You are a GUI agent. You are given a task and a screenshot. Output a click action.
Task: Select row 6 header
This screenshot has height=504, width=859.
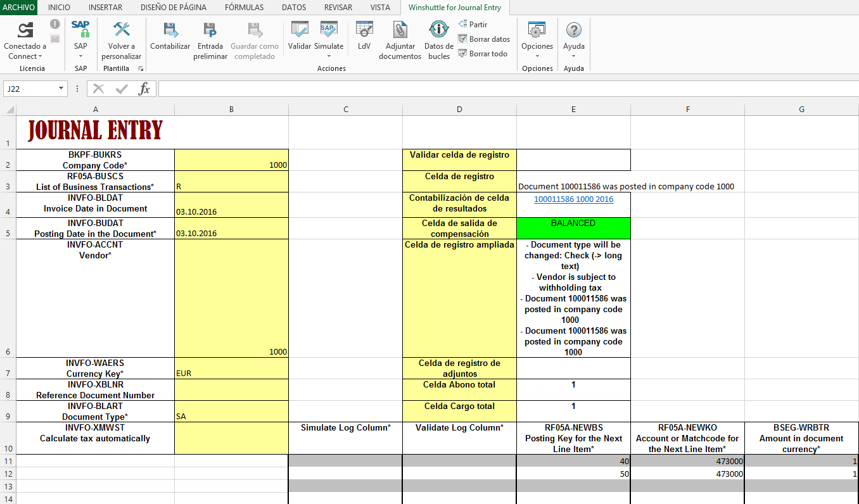tap(8, 298)
